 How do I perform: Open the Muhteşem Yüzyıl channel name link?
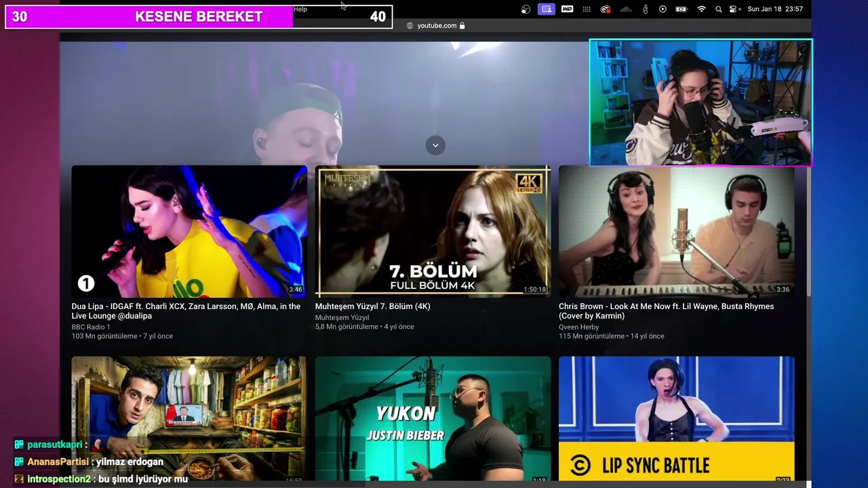pos(342,318)
